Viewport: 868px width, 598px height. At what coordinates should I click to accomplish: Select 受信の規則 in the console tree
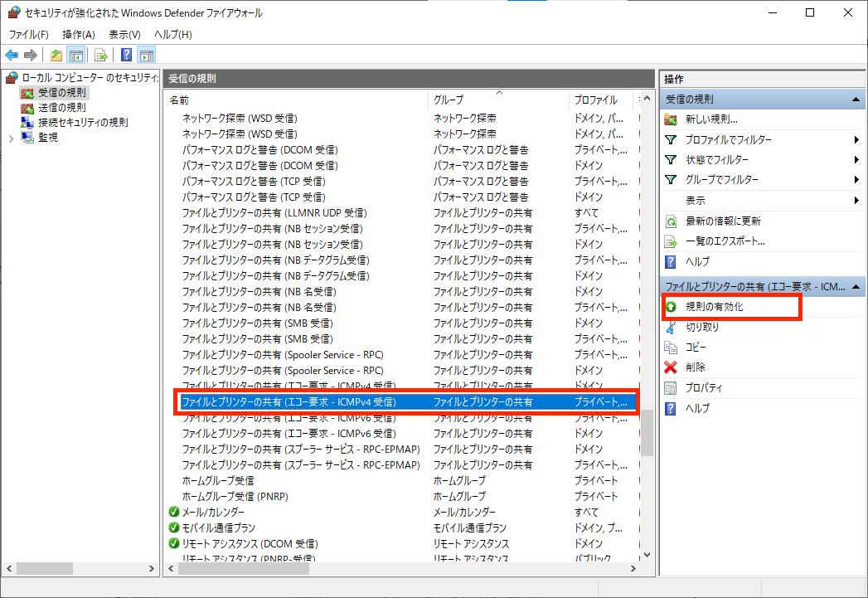coord(61,92)
